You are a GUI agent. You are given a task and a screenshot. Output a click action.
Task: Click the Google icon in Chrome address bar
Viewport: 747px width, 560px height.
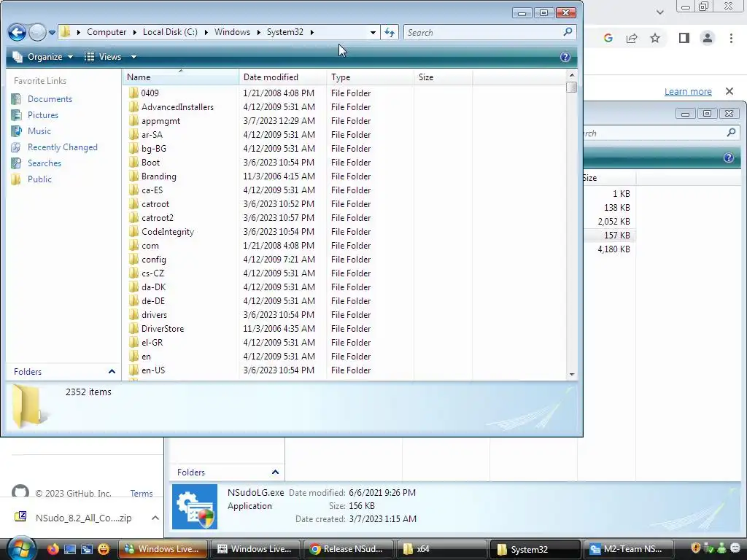[608, 38]
